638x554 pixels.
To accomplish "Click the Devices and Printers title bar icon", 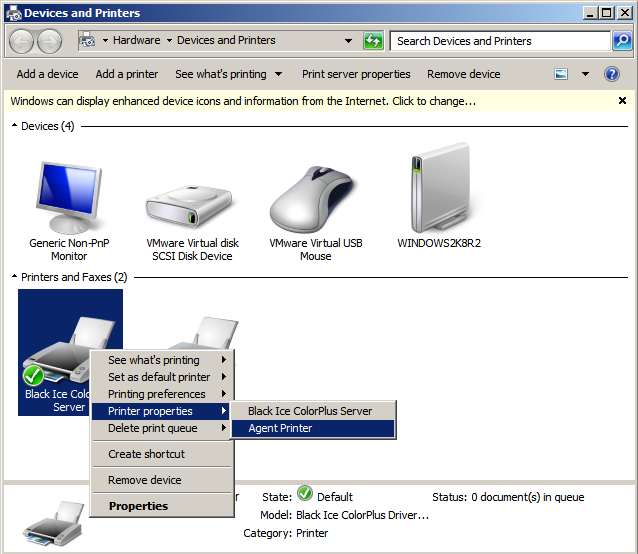I will [13, 13].
